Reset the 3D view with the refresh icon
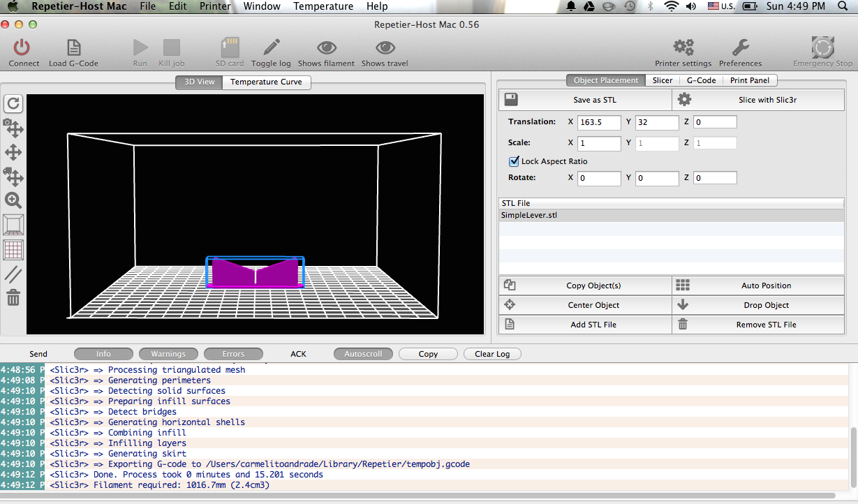The width and height of the screenshot is (858, 504). click(13, 104)
